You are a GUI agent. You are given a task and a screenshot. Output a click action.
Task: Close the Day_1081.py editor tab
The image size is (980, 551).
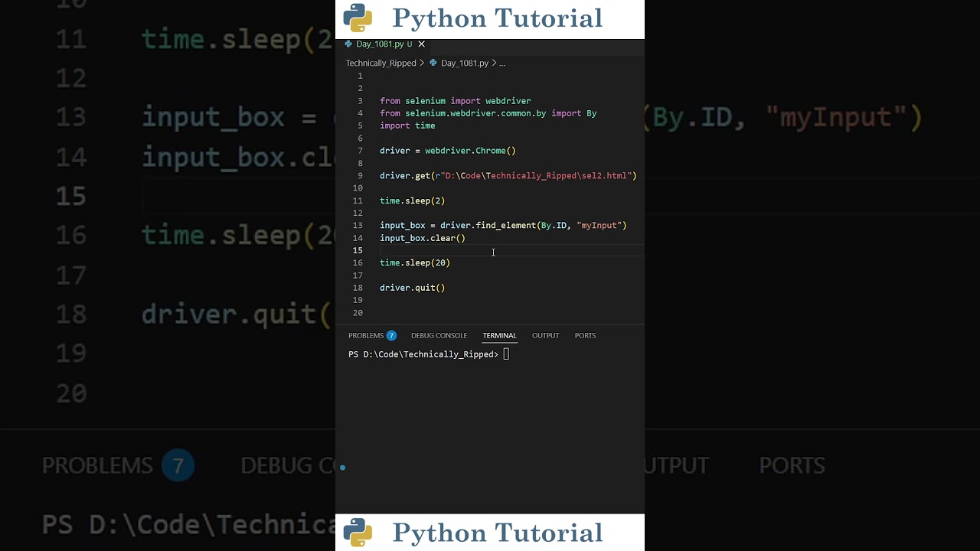pos(421,44)
